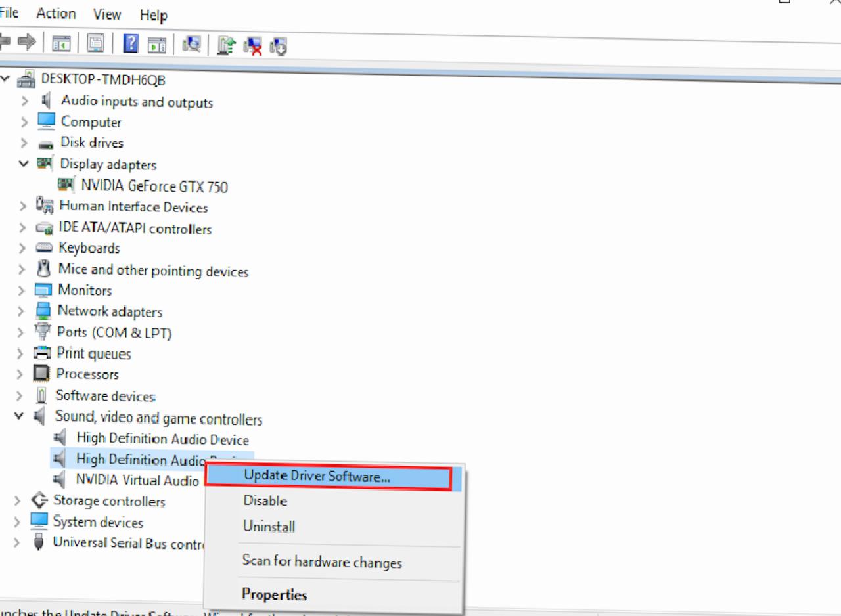This screenshot has height=616, width=841.
Task: Click the Forward arrow toolbar button
Action: 28,42
